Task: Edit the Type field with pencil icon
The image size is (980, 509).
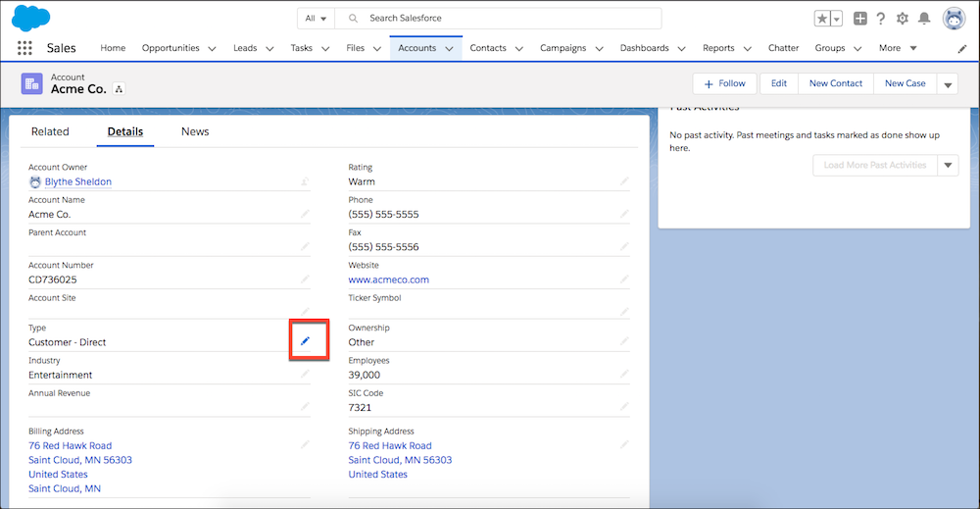Action: point(305,340)
